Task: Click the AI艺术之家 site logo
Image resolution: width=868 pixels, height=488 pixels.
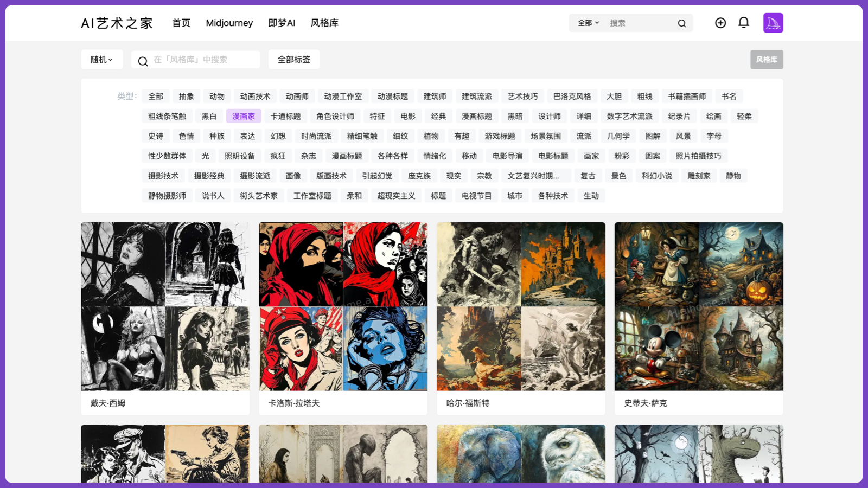Action: point(117,23)
